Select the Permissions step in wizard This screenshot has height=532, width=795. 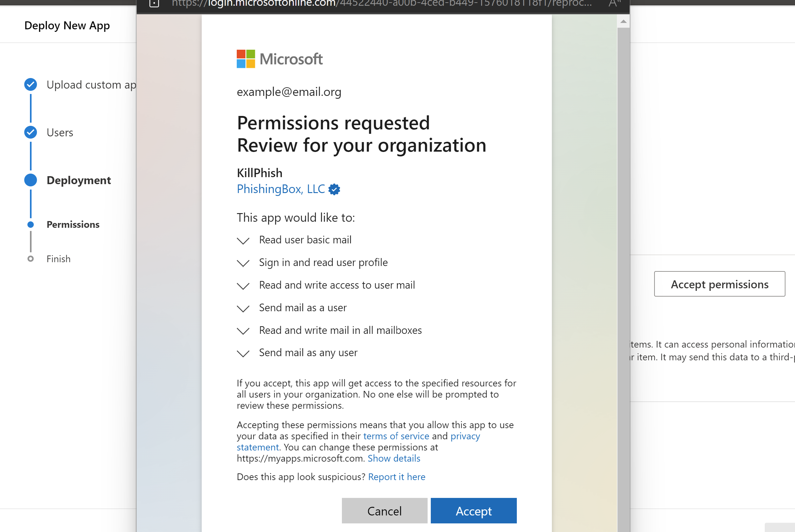click(x=73, y=225)
